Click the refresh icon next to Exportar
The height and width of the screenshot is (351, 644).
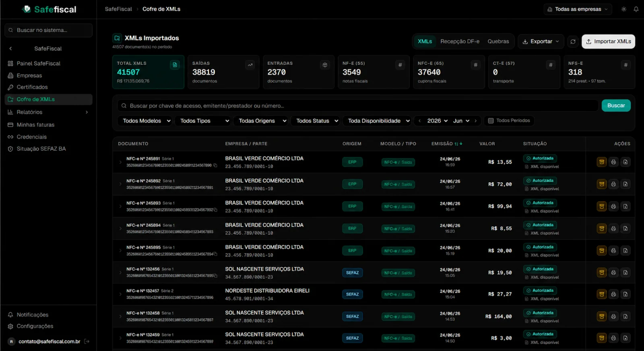(573, 41)
